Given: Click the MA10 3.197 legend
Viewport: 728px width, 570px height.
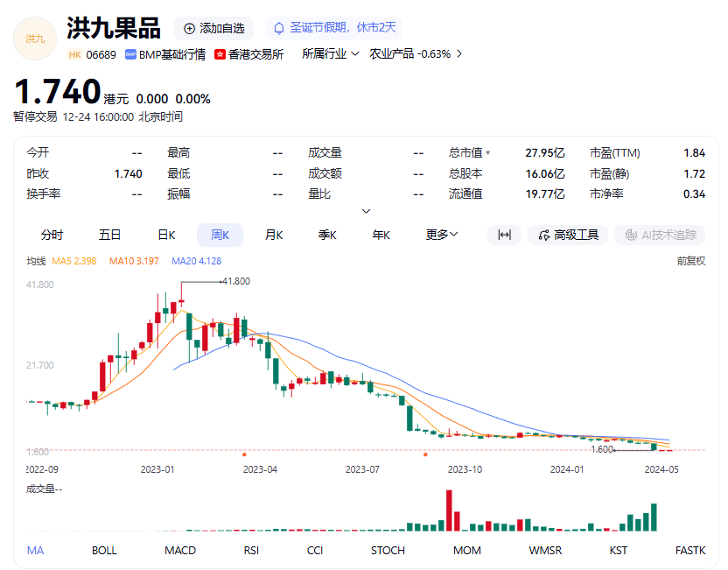Looking at the screenshot, I should coord(134,261).
